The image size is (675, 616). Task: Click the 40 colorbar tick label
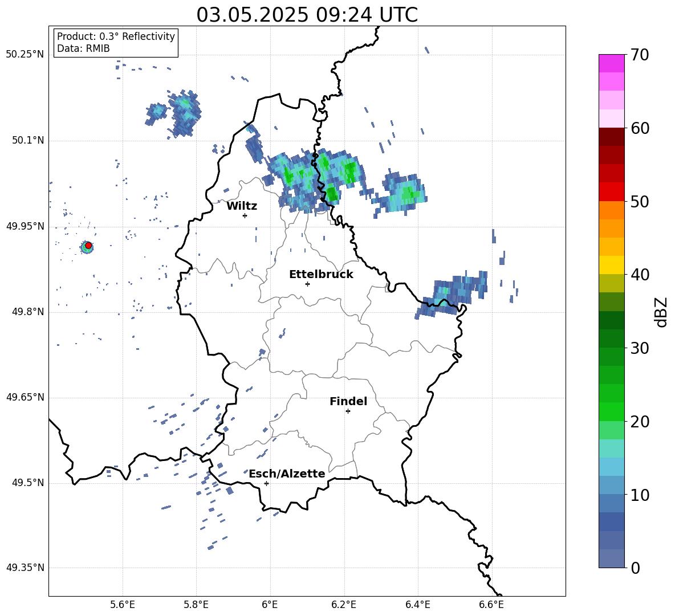tap(639, 275)
